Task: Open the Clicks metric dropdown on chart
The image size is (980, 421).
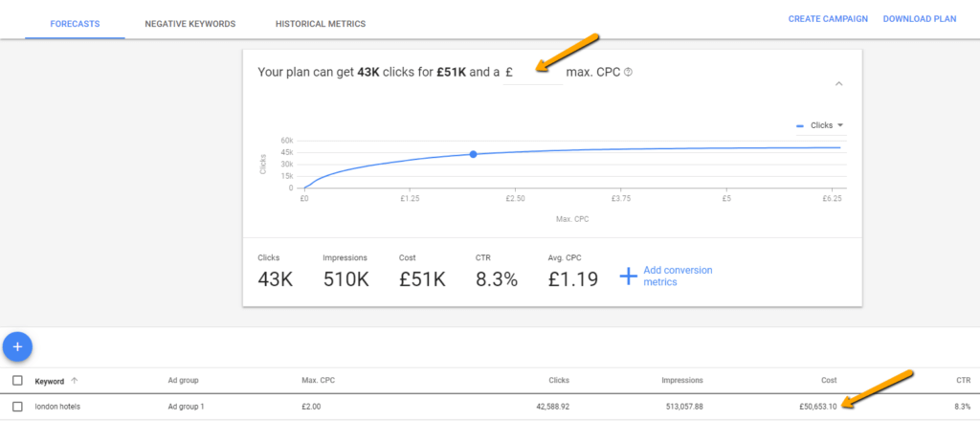Action: point(821,125)
